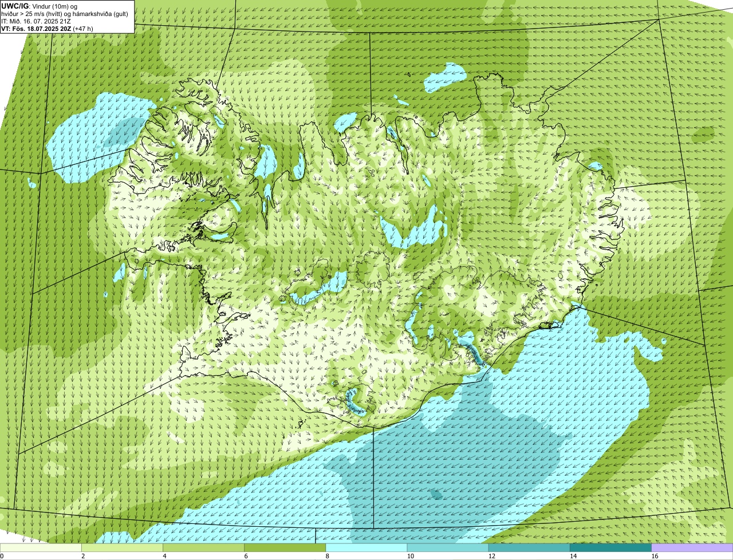This screenshot has height=560, width=733.
Task: Click the turquoise 10–12 m/s legend swatch
Action: click(x=448, y=548)
